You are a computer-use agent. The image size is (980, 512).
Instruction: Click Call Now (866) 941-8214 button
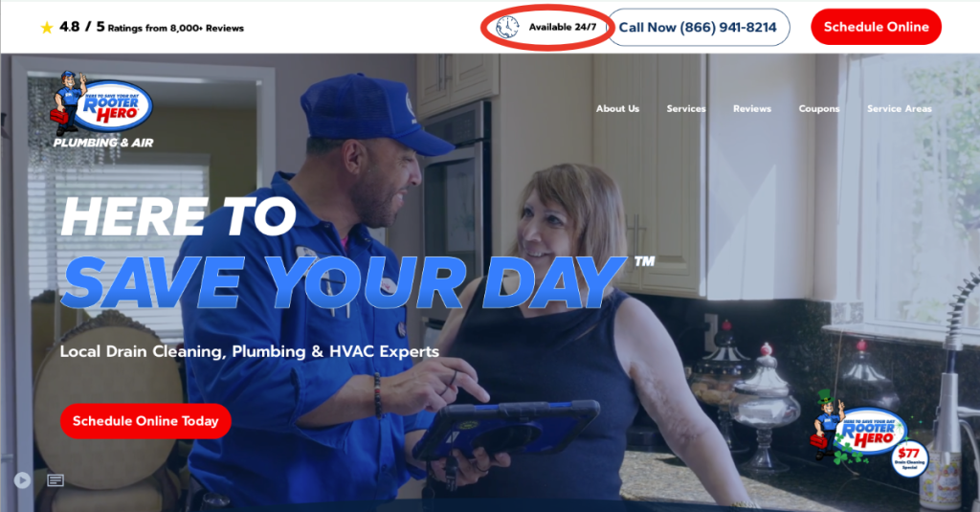pos(698,28)
